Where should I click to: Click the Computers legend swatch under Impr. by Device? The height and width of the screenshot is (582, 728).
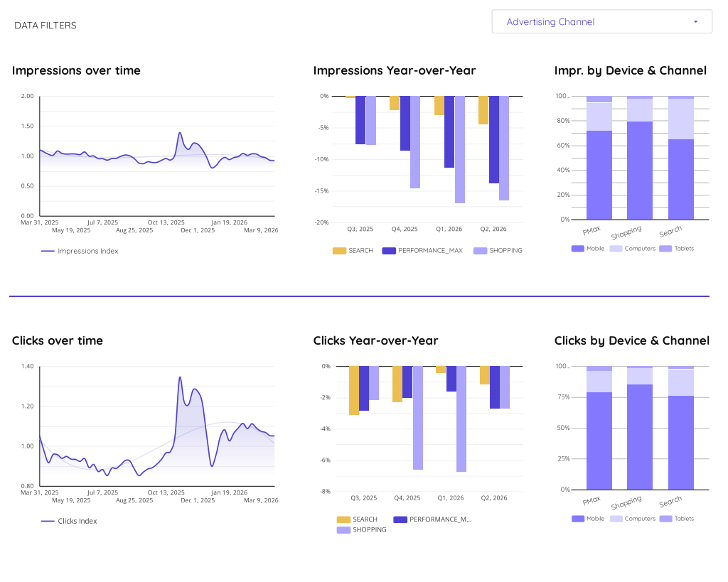[x=616, y=249]
